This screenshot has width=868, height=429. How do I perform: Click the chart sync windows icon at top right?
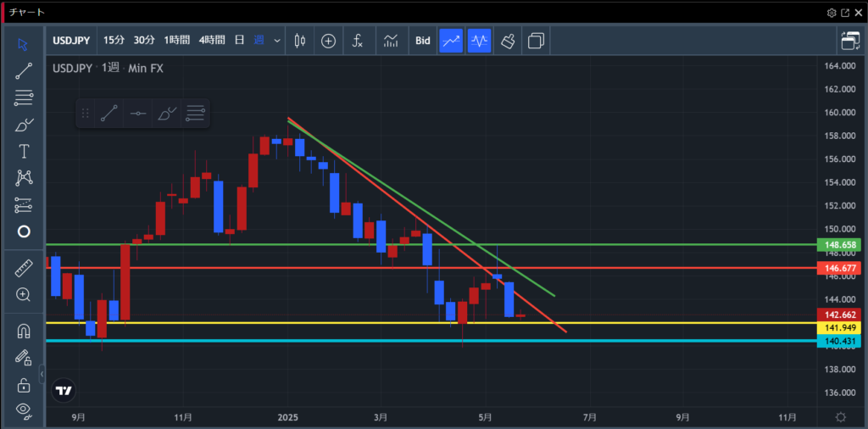(x=849, y=41)
